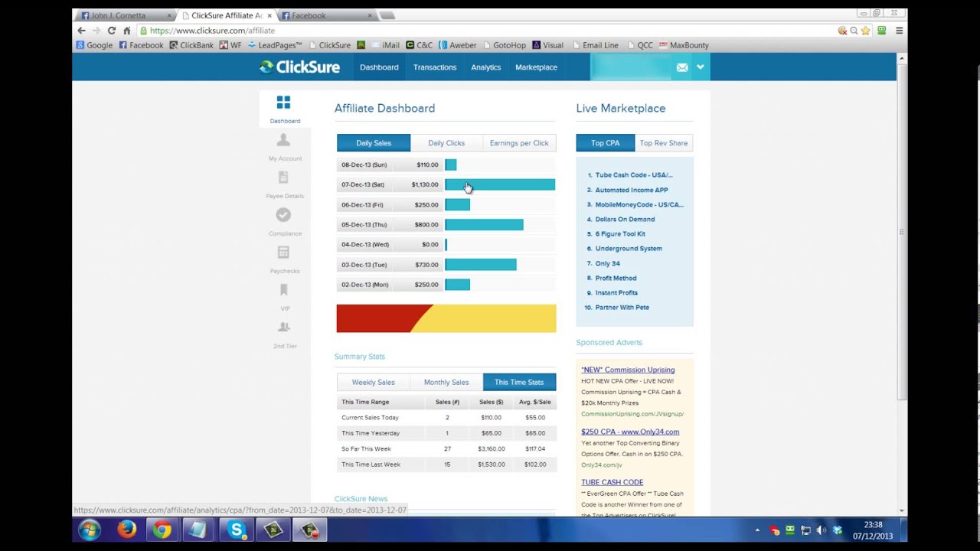Screen dimensions: 980x551
Task: Bookmark this page with star icon
Action: [x=866, y=31]
